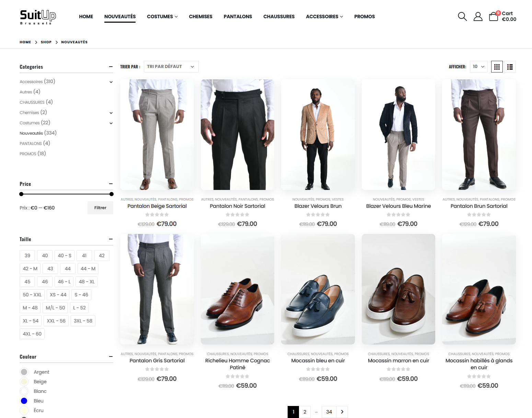Open the Afficher items count dropdown
Image resolution: width=532 pixels, height=418 pixels.
pos(478,67)
